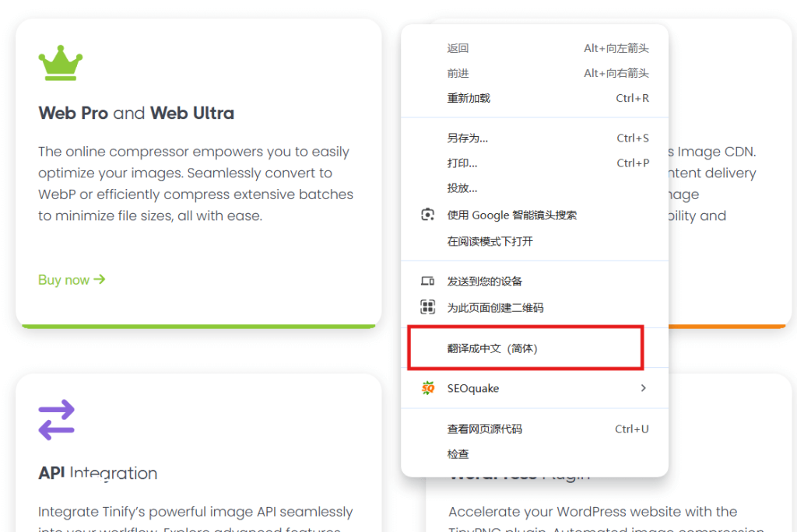Click the QR code icon beside 为此页面创建二维码

tap(427, 306)
